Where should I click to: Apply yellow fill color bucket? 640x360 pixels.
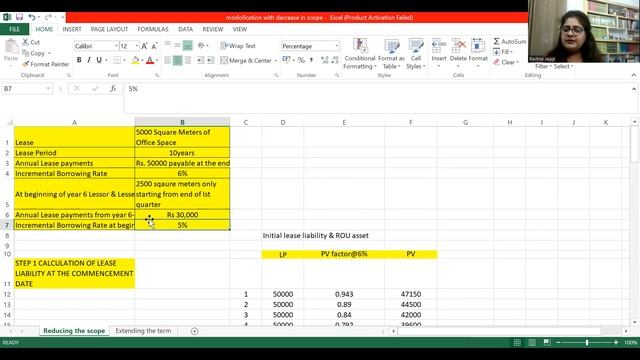click(x=135, y=60)
